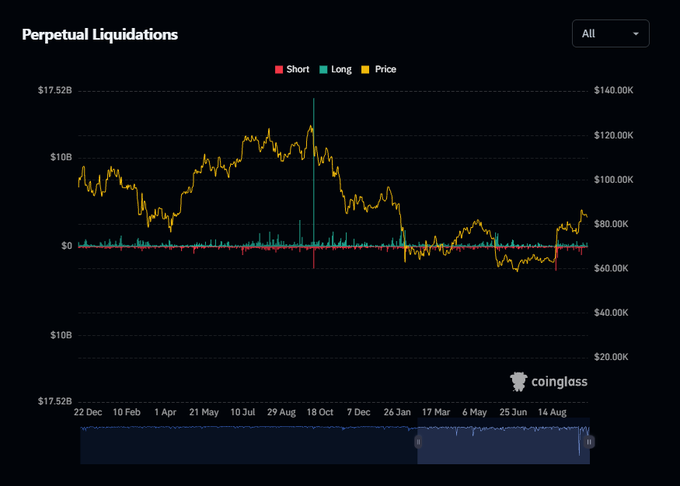This screenshot has width=680, height=486.
Task: Click the 18 Oct x-axis label
Action: tap(320, 412)
